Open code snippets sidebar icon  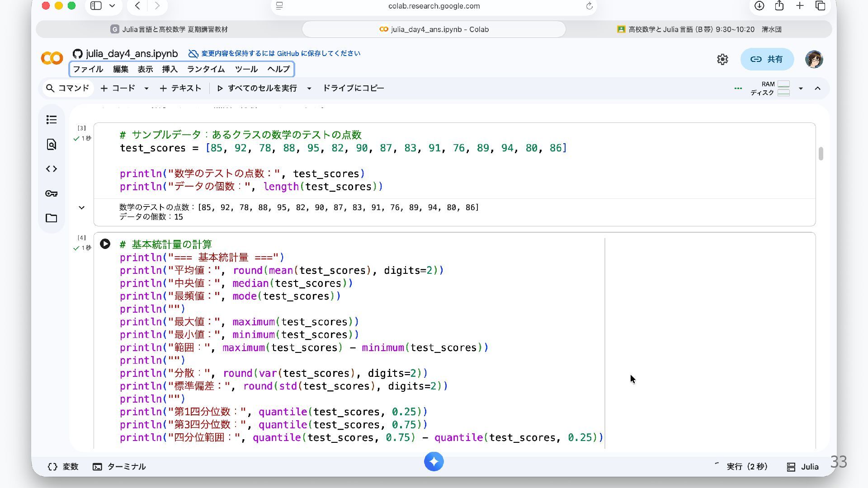pyautogui.click(x=52, y=169)
